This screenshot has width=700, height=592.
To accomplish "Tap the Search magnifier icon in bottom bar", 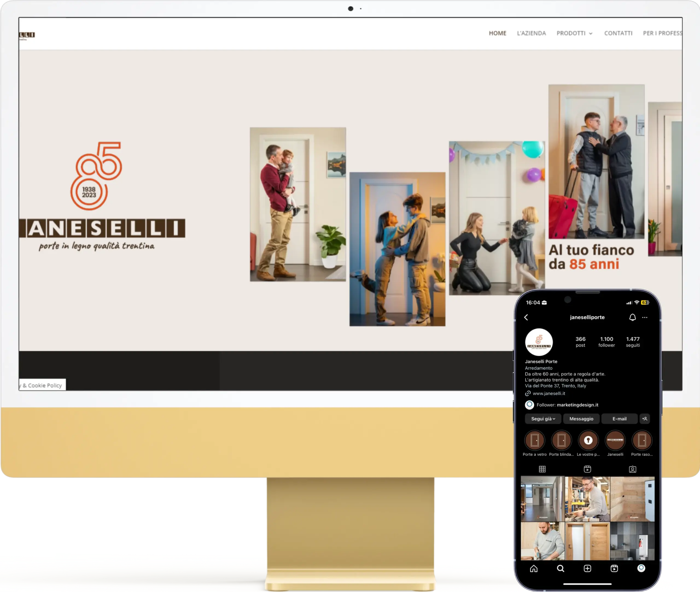I will [561, 568].
